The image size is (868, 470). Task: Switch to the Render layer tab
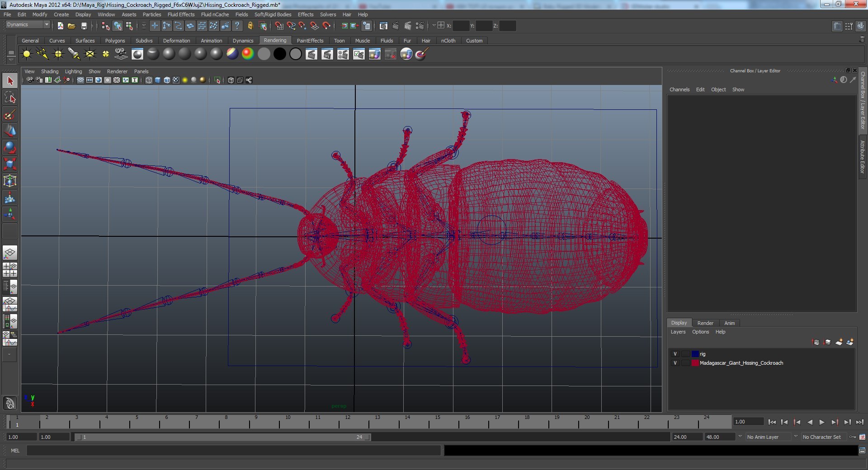pos(705,323)
